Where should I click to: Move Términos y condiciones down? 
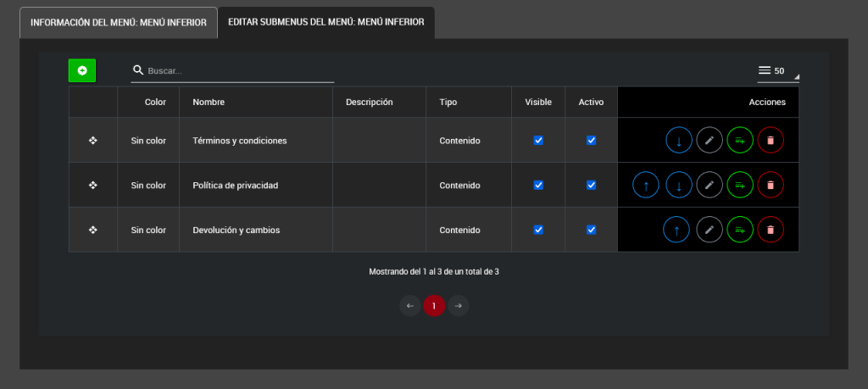tap(679, 141)
